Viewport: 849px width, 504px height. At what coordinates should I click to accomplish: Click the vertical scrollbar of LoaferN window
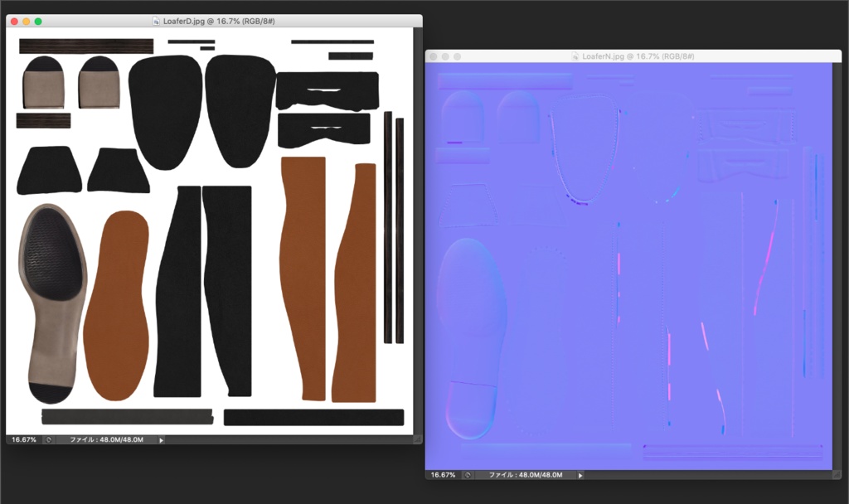(x=837, y=266)
